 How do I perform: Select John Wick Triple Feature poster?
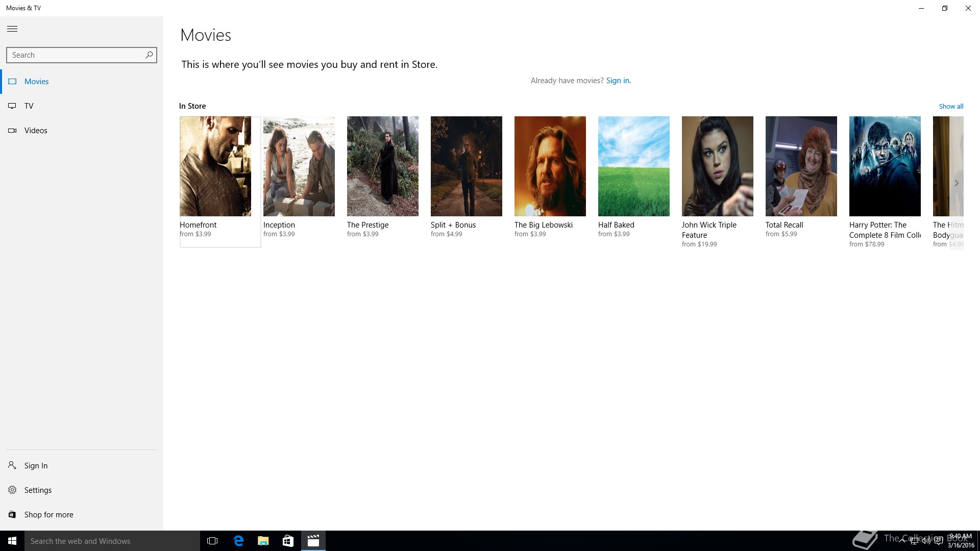[x=718, y=166]
